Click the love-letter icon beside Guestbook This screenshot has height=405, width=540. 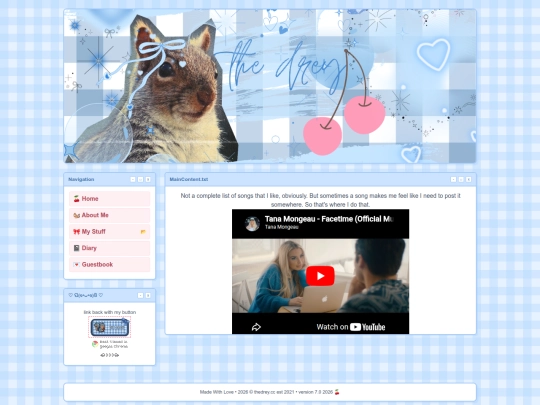click(76, 264)
